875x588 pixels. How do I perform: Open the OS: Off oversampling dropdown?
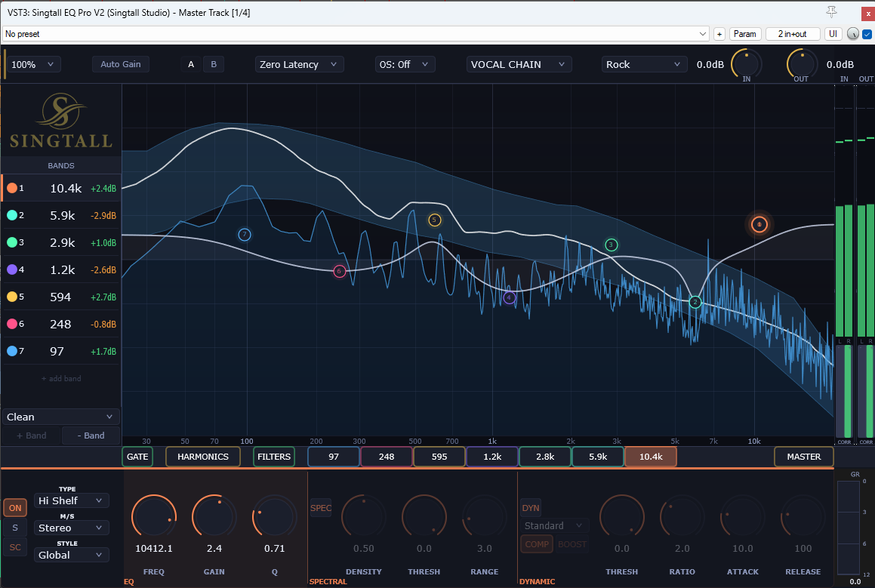click(404, 64)
